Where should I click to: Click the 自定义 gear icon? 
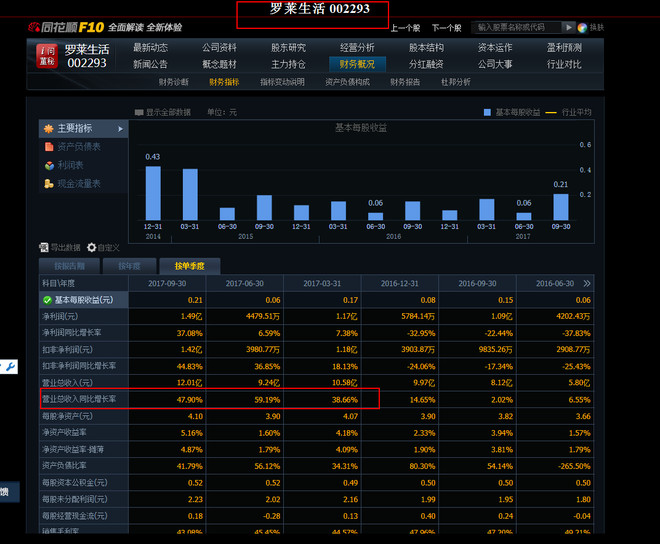pos(91,247)
